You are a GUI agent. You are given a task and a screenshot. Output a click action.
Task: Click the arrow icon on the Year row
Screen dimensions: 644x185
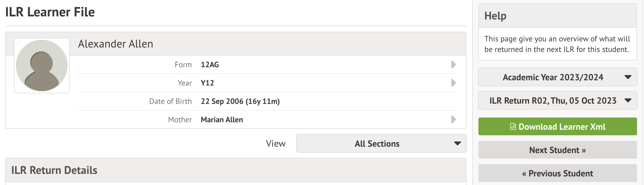point(453,83)
